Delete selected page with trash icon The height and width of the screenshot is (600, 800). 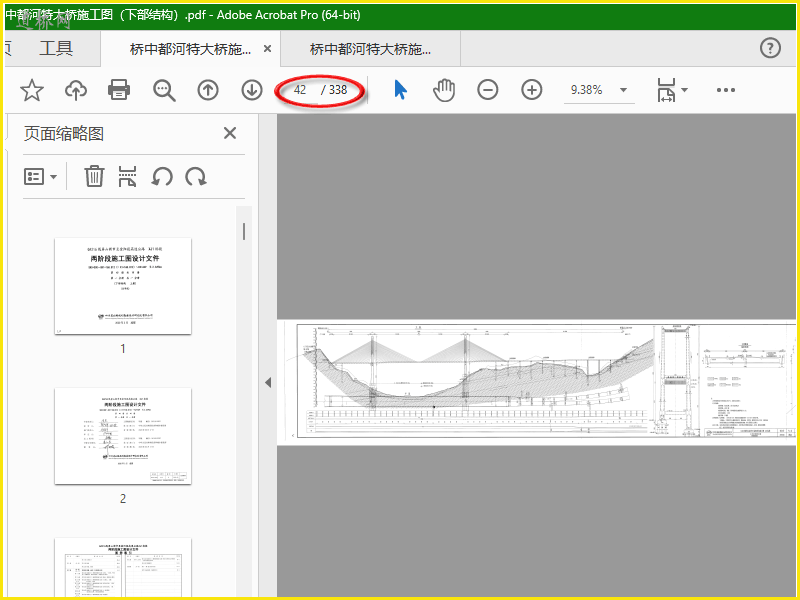tap(94, 177)
